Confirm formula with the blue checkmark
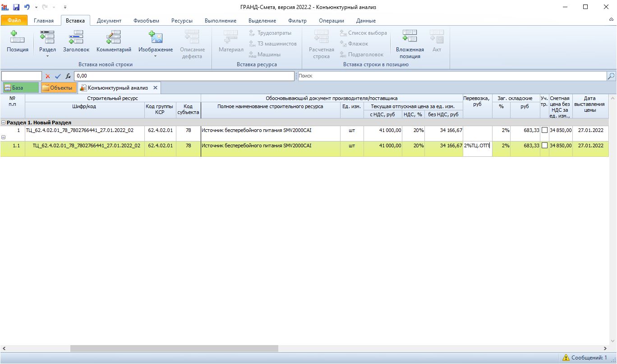This screenshot has height=364, width=617. click(58, 76)
